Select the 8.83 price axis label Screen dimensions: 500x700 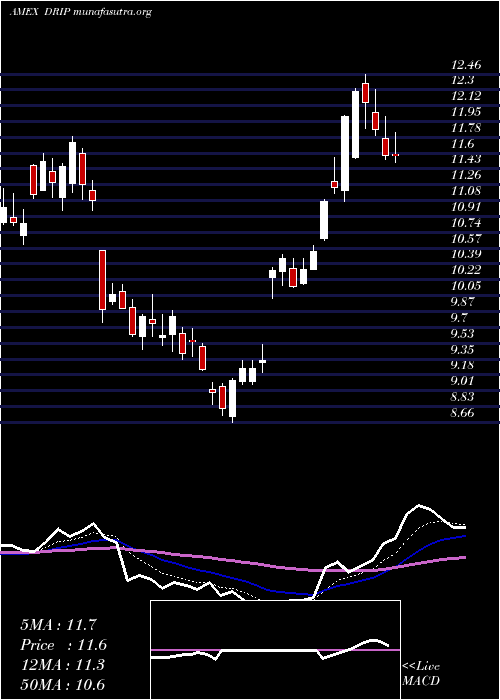click(x=462, y=396)
